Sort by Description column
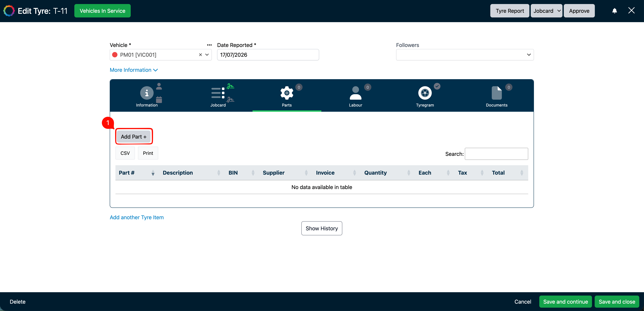Screen dimensions: 644x311 [x=192, y=173]
